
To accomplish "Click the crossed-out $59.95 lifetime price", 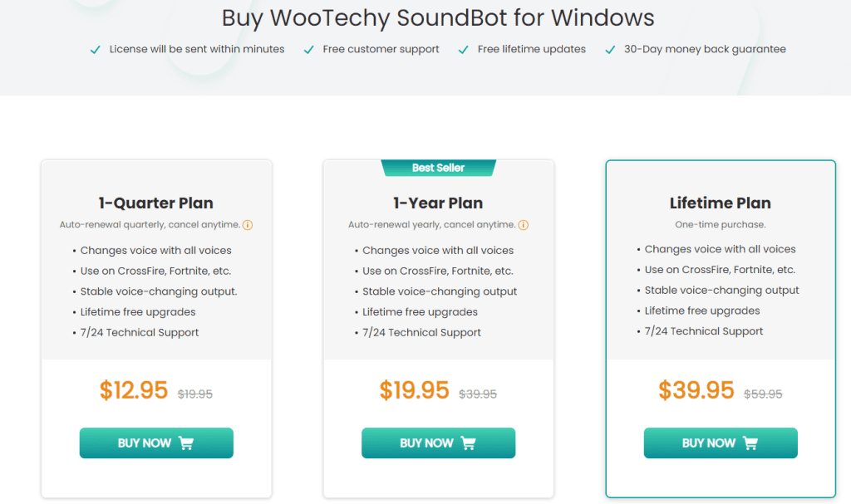I will click(x=762, y=394).
